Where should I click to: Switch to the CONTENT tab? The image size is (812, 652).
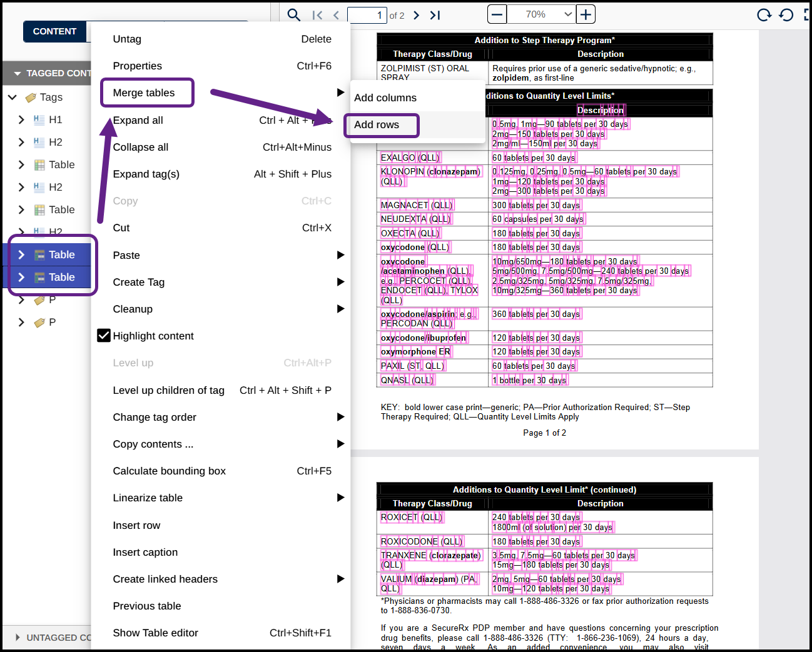(x=54, y=31)
